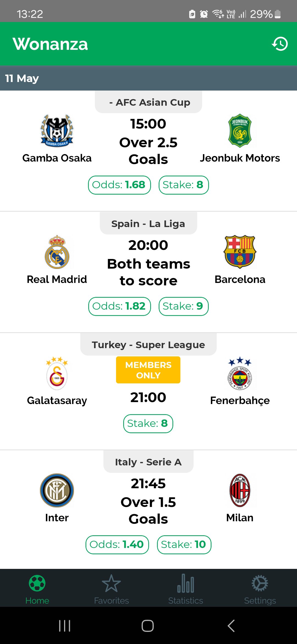297x644 pixels.
Task: Tap the Odds 1.40 pill
Action: pos(117,545)
